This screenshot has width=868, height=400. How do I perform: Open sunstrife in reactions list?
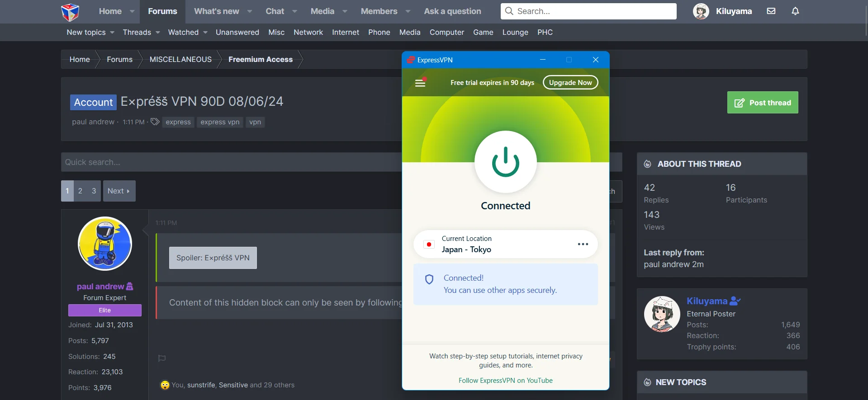tap(201, 385)
